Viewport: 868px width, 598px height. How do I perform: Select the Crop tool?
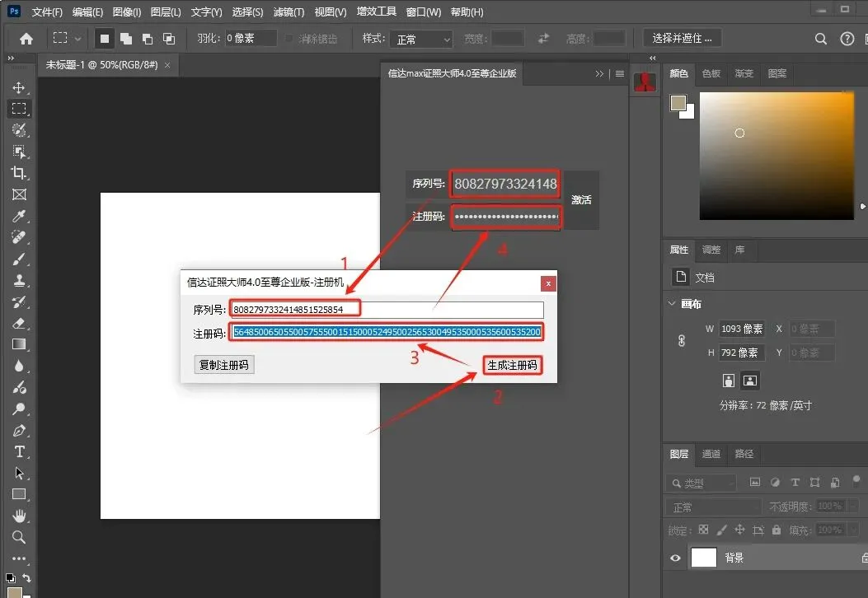click(x=19, y=173)
